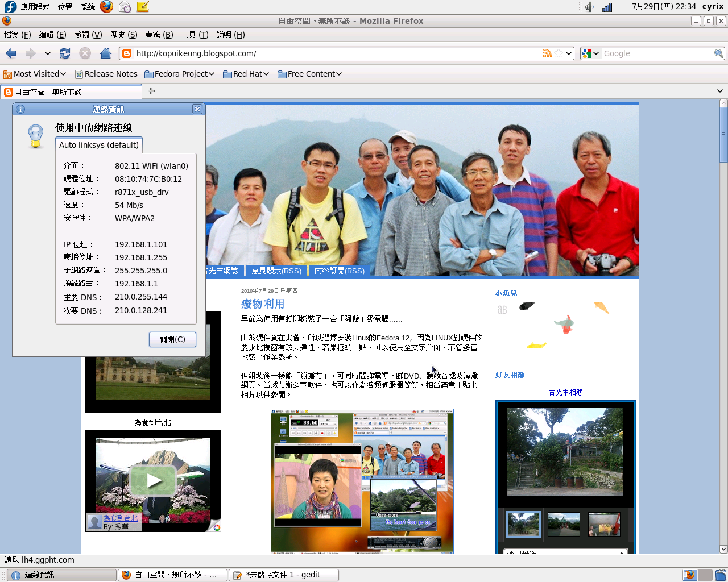
Task: Select the Auto linksys (default) tab
Action: click(99, 145)
